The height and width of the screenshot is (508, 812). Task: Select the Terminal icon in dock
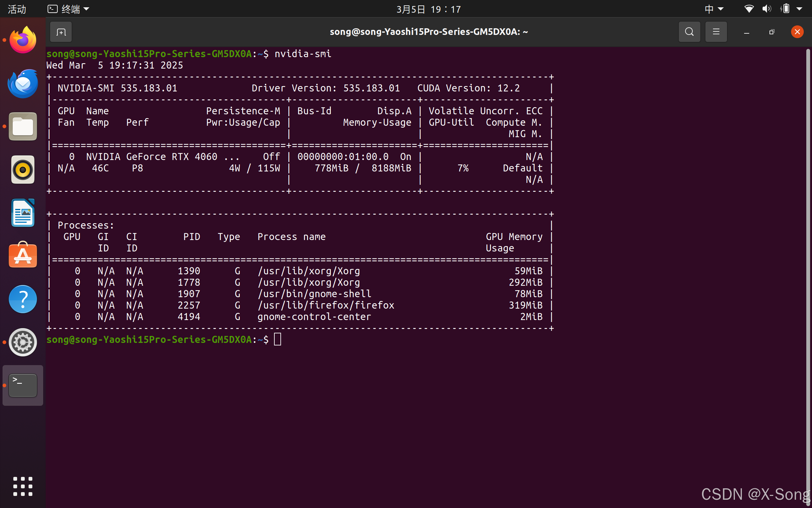[x=23, y=385]
